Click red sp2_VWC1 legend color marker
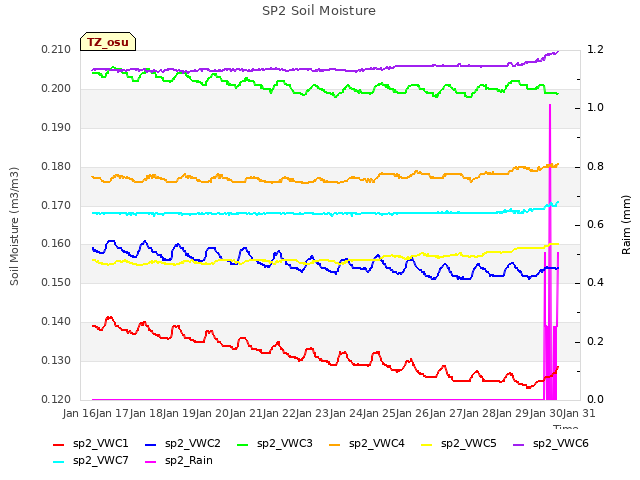Screen dimensions: 640x480 click(x=59, y=445)
